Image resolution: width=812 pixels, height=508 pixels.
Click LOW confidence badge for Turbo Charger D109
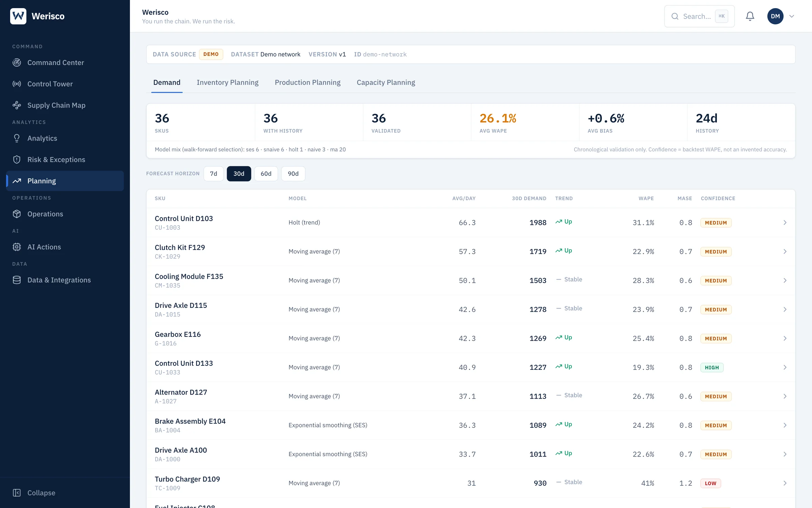click(710, 483)
